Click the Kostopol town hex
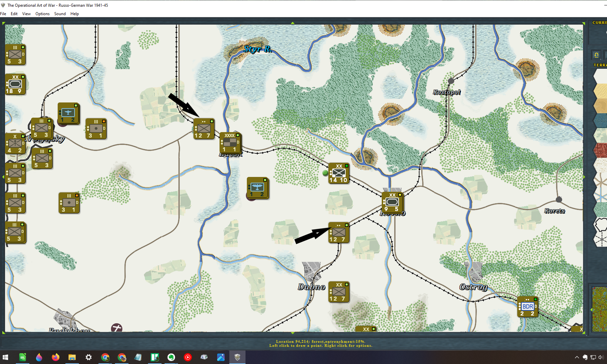This screenshot has height=364, width=607. tap(451, 81)
